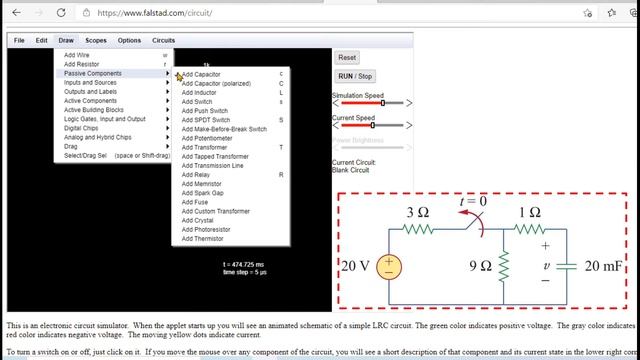The height and width of the screenshot is (360, 640).
Task: Increase Simulation Speed with right arrow
Action: click(x=409, y=103)
